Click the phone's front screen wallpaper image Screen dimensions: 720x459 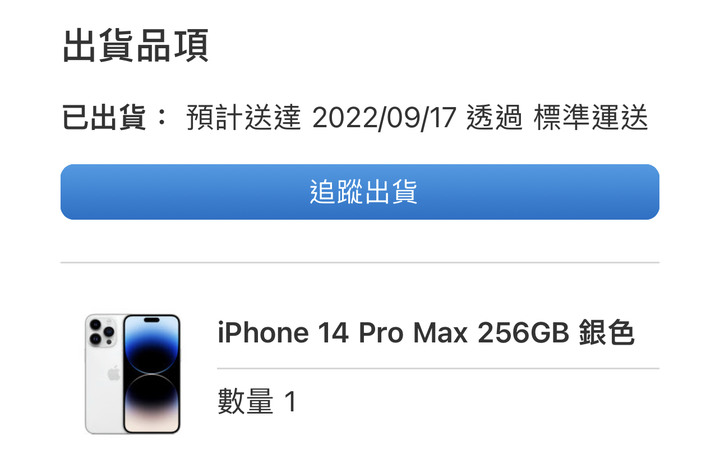point(152,374)
